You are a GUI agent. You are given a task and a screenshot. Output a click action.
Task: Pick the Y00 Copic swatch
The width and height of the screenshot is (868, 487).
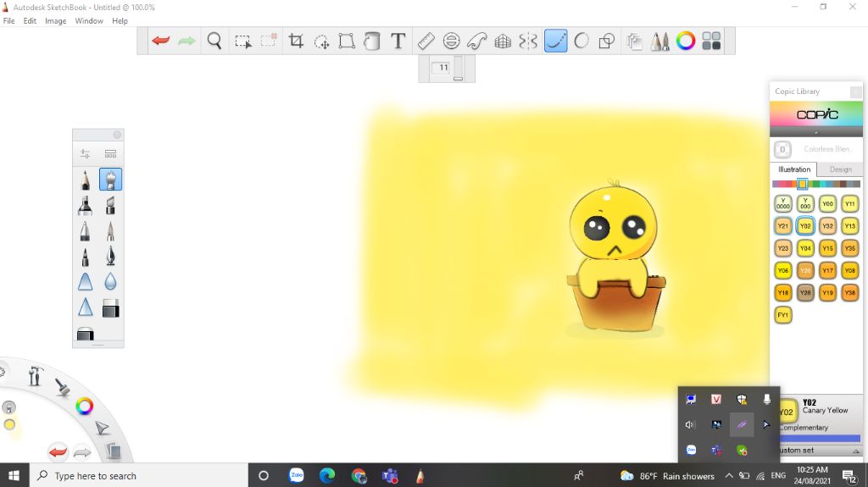point(827,203)
